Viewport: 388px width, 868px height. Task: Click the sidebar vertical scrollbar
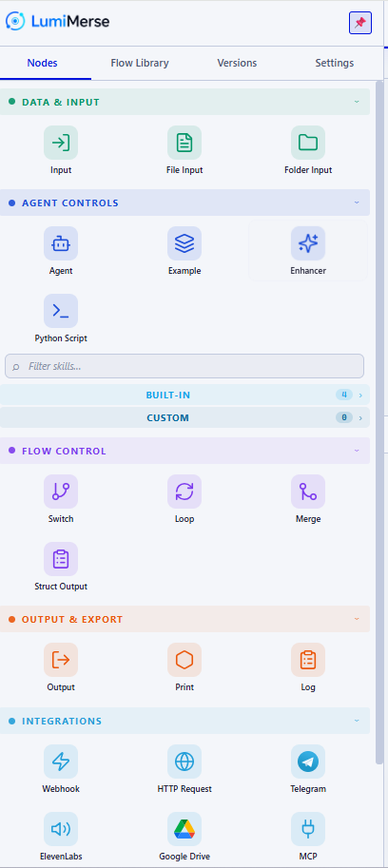point(379,423)
